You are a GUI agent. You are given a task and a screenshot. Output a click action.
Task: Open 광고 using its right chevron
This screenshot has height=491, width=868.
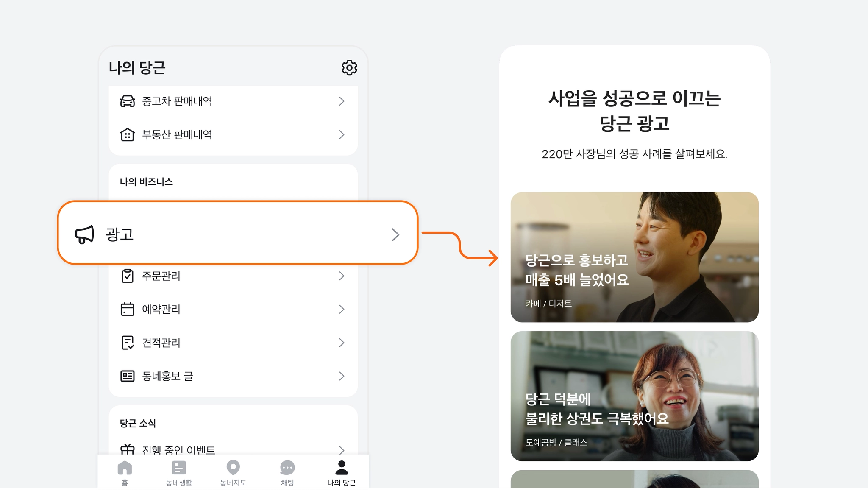point(395,234)
